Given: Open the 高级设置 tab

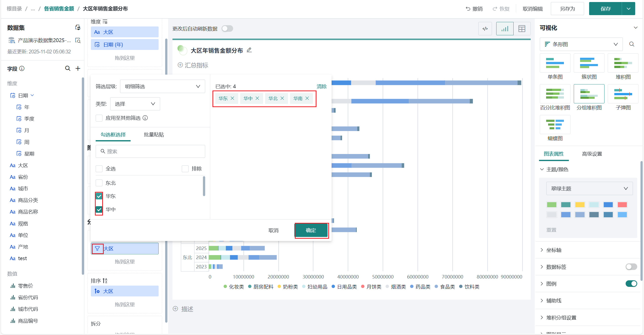Looking at the screenshot, I should pyautogui.click(x=592, y=154).
